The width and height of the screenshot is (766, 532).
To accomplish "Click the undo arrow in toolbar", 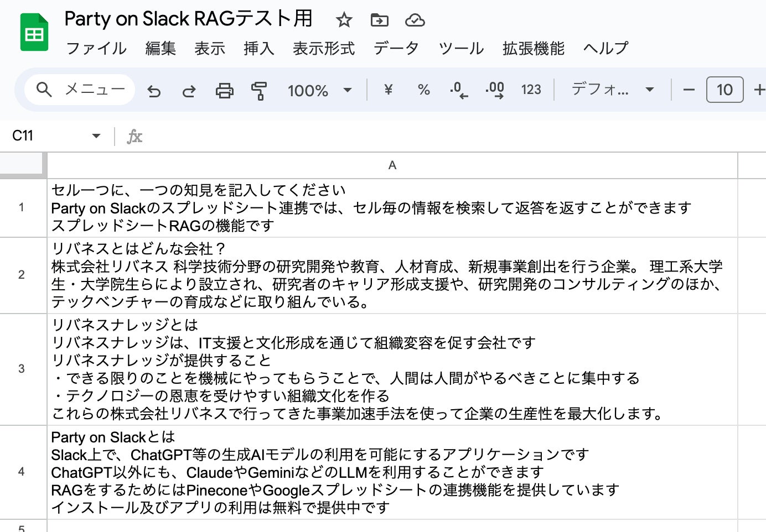I will [154, 90].
